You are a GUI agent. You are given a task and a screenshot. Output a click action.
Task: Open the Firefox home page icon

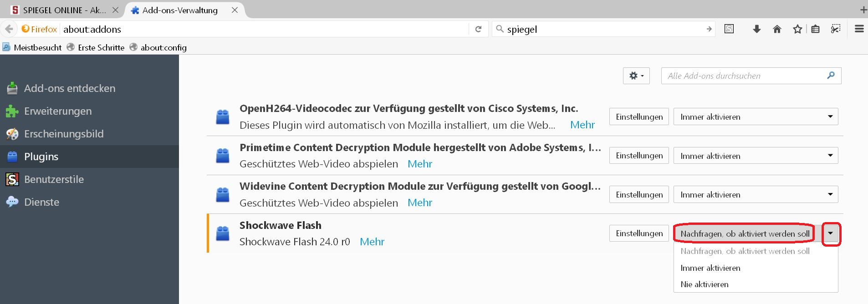pyautogui.click(x=777, y=29)
